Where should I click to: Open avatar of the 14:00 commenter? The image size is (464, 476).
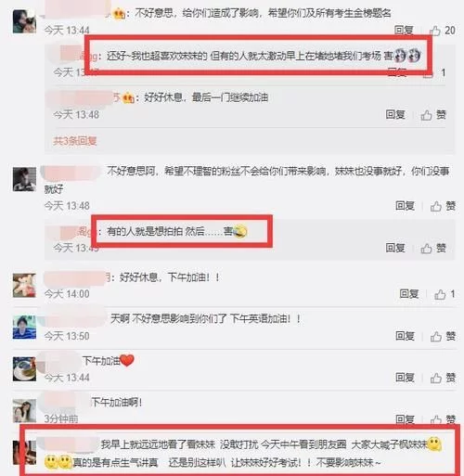24,285
